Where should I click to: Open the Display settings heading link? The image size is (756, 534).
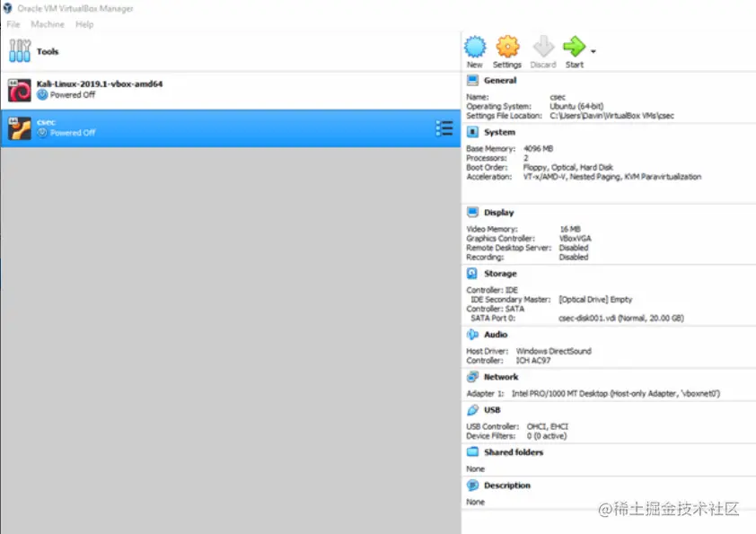point(499,213)
